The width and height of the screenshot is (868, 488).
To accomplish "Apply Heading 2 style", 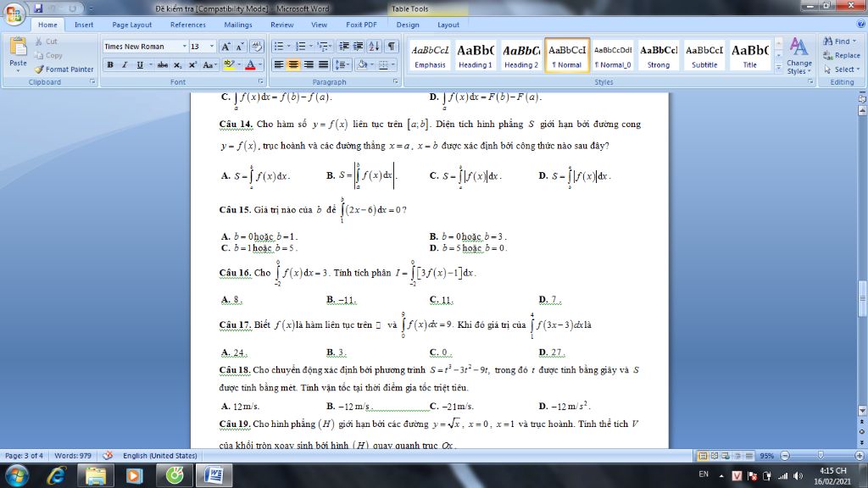I will 521,55.
